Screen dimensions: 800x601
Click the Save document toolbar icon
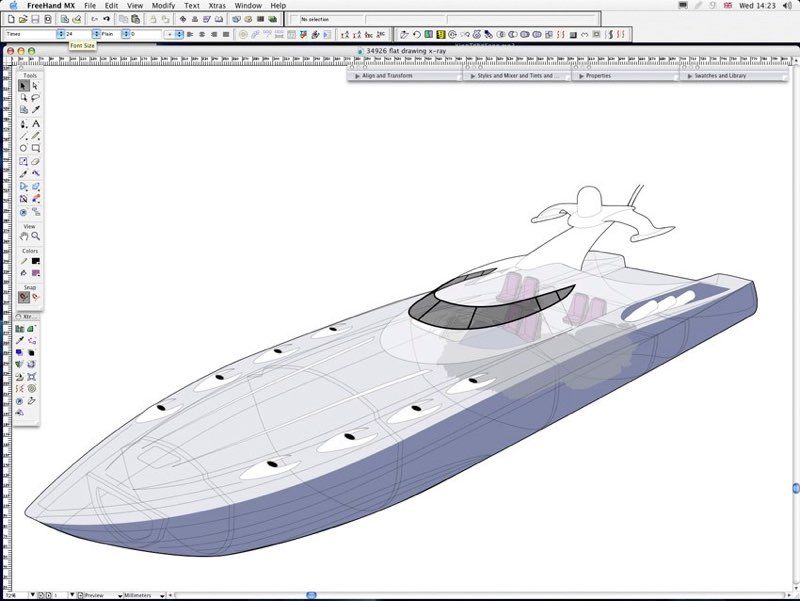pyautogui.click(x=35, y=19)
